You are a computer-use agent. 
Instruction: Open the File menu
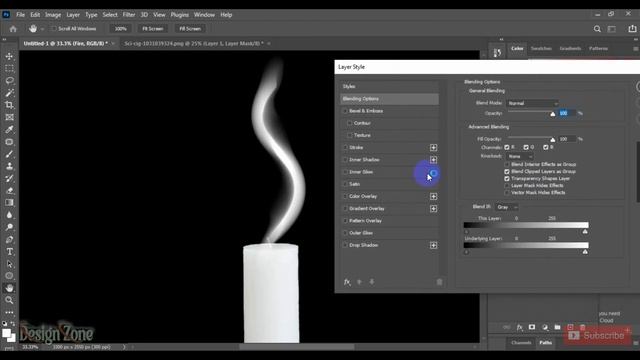(x=20, y=15)
